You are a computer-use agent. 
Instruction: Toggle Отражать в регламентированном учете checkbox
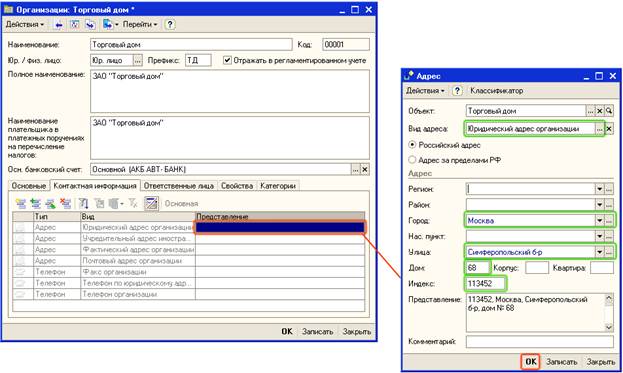click(227, 60)
